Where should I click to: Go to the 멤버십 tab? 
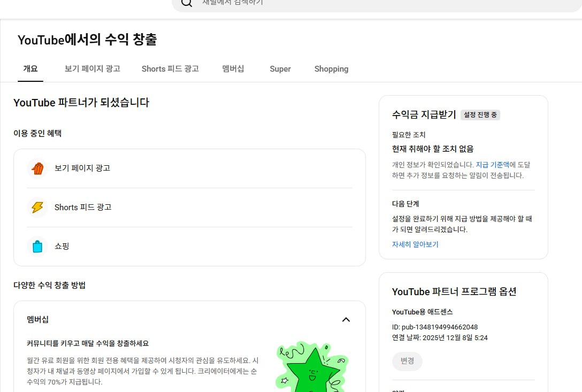point(233,69)
